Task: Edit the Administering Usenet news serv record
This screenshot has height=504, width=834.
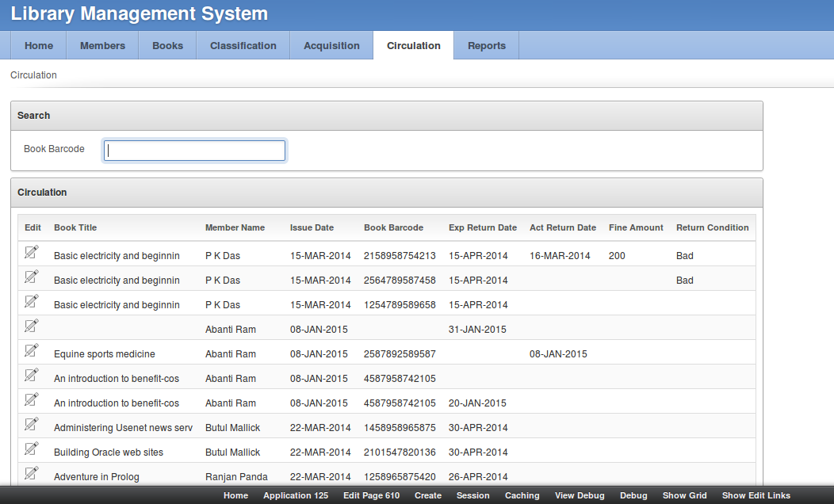Action: point(31,425)
